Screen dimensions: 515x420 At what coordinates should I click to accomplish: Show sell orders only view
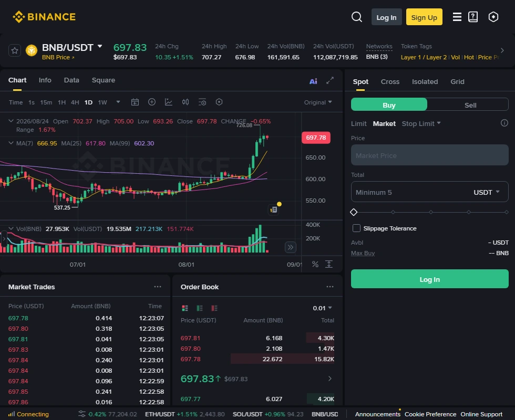click(214, 308)
